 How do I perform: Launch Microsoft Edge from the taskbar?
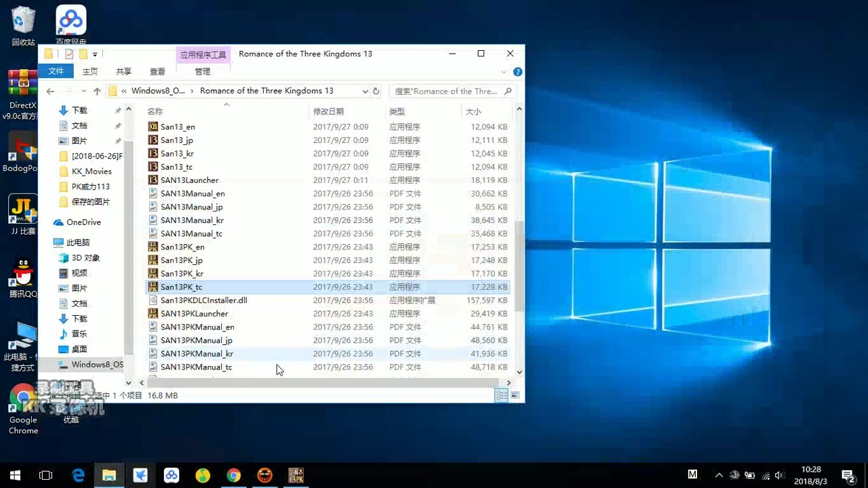point(78,475)
